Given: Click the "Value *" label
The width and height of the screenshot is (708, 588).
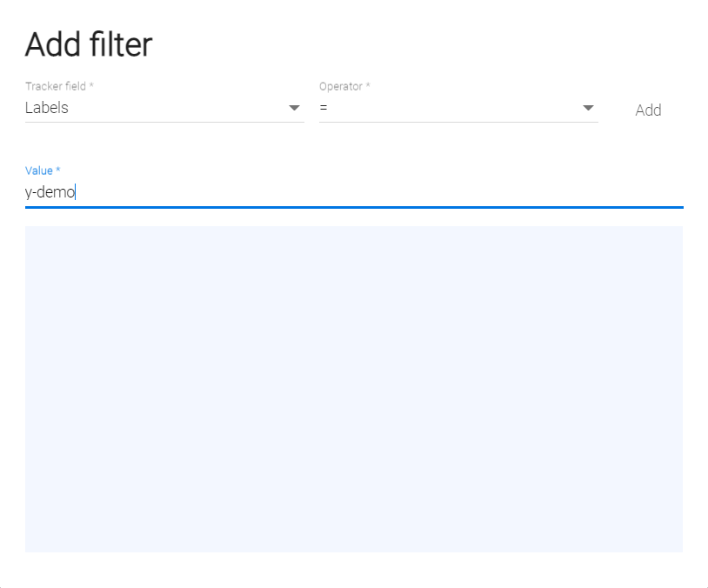Looking at the screenshot, I should coord(43,170).
